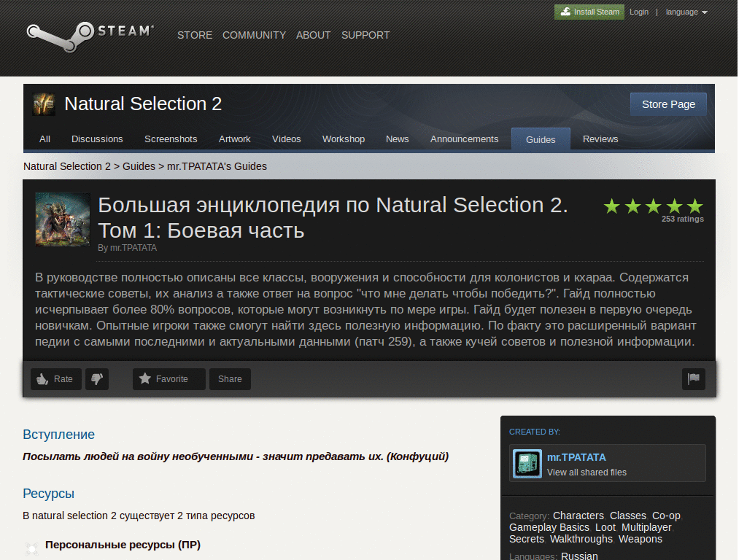Click Natural Selection 2 breadcrumb link
The image size is (747, 560).
click(x=66, y=166)
